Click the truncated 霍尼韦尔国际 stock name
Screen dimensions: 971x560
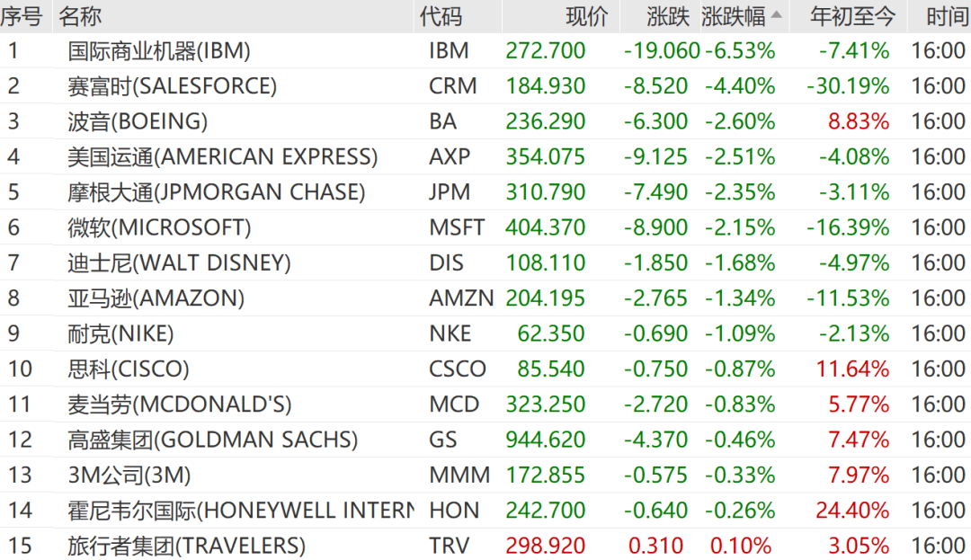click(x=240, y=511)
